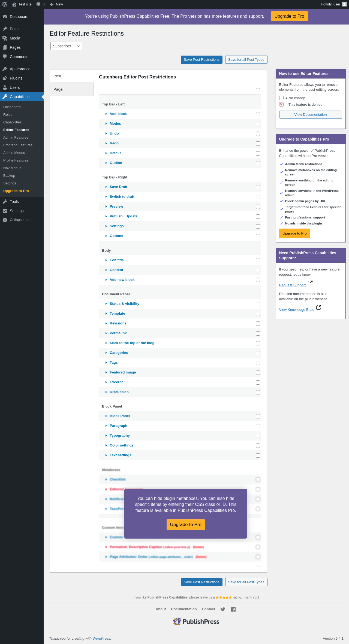Click external link icon beside Request Support
349x644 pixels.
(x=310, y=283)
